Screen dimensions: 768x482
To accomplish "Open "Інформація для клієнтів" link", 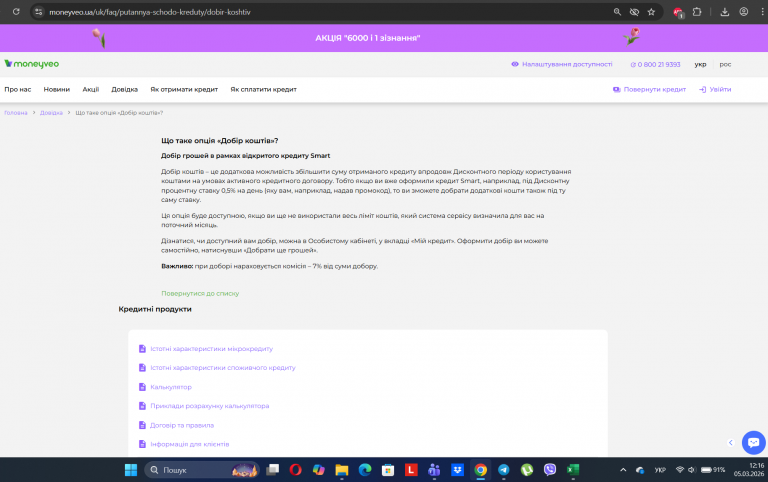I will [190, 444].
